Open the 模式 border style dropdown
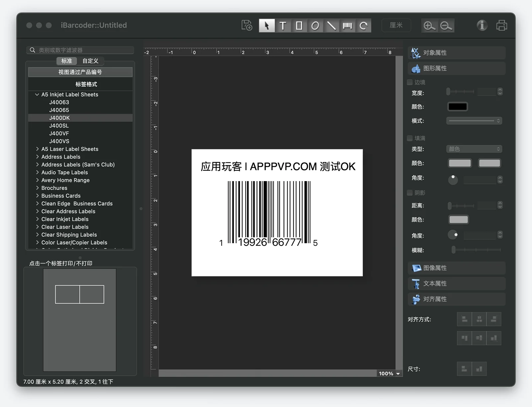 tap(474, 121)
